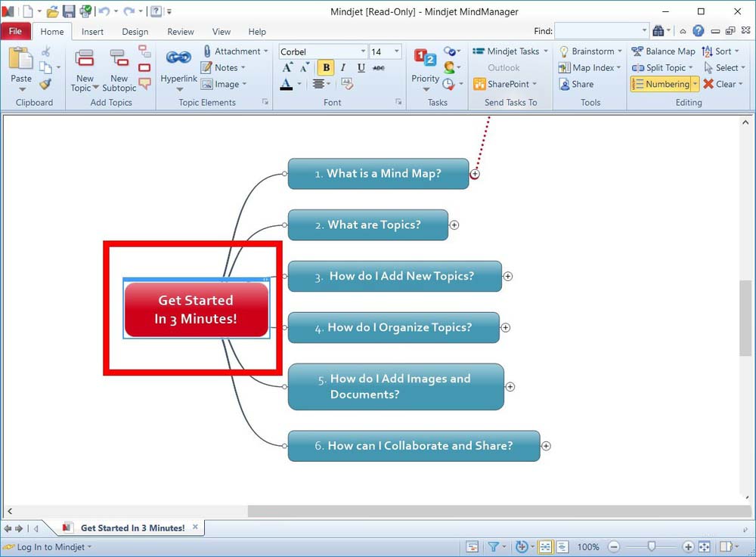Viewport: 756px width, 557px height.
Task: Click the Share button in Tools
Action: [x=576, y=84]
